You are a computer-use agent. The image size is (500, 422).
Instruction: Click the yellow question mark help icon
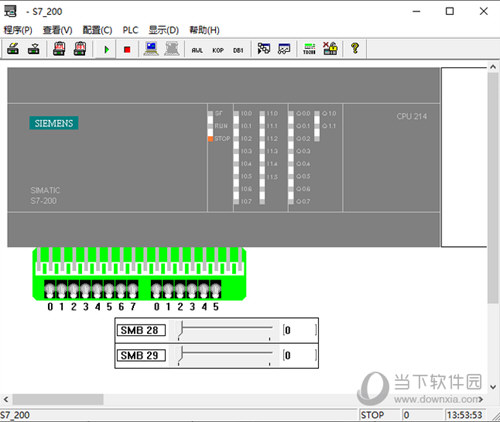[355, 48]
